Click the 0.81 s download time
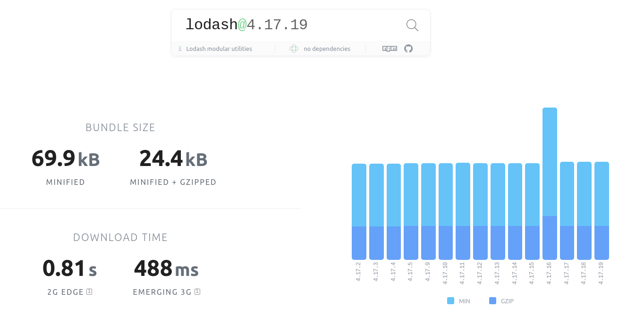This screenshot has height=316, width=644. [x=69, y=268]
